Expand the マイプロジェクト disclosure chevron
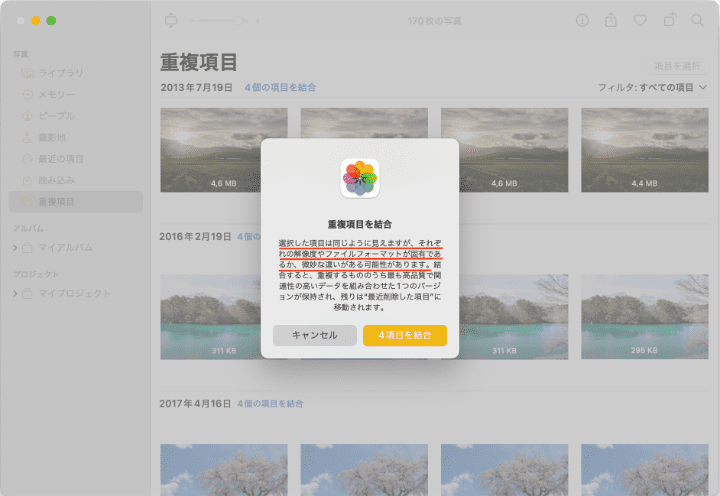The height and width of the screenshot is (496, 720). point(15,293)
